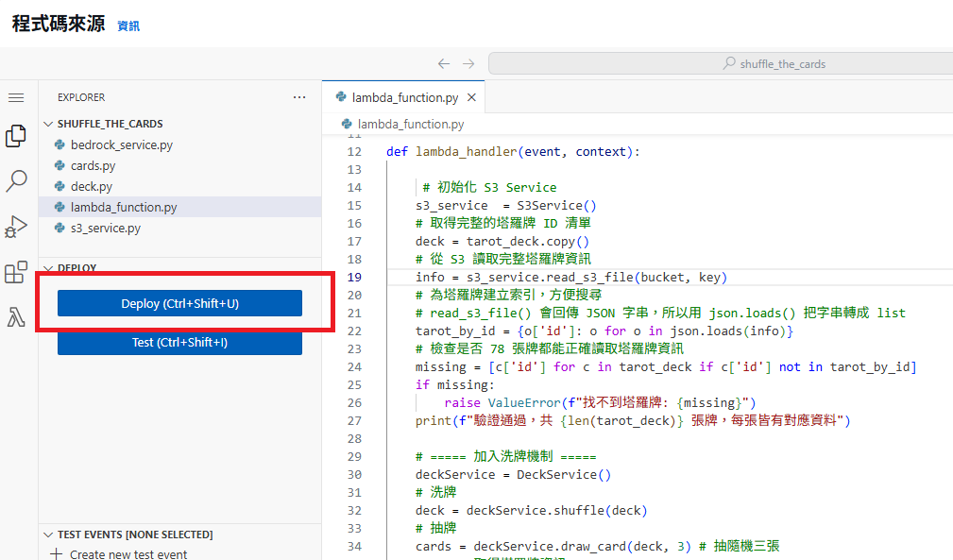
Task: Open the Run and Debug icon
Action: point(16,227)
